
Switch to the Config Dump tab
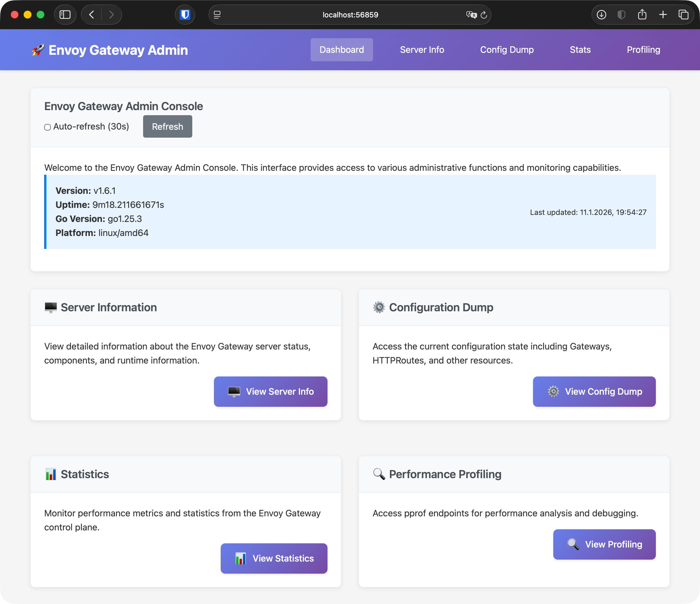507,50
